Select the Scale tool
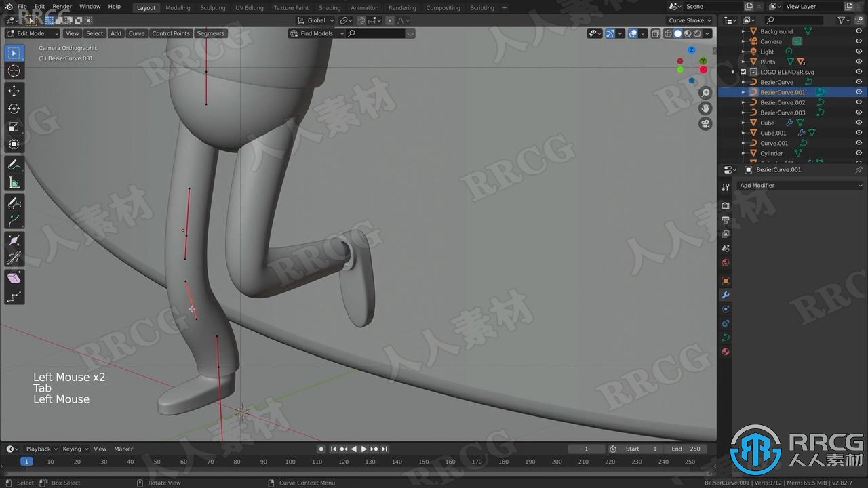Image resolution: width=868 pixels, height=488 pixels. [x=14, y=127]
